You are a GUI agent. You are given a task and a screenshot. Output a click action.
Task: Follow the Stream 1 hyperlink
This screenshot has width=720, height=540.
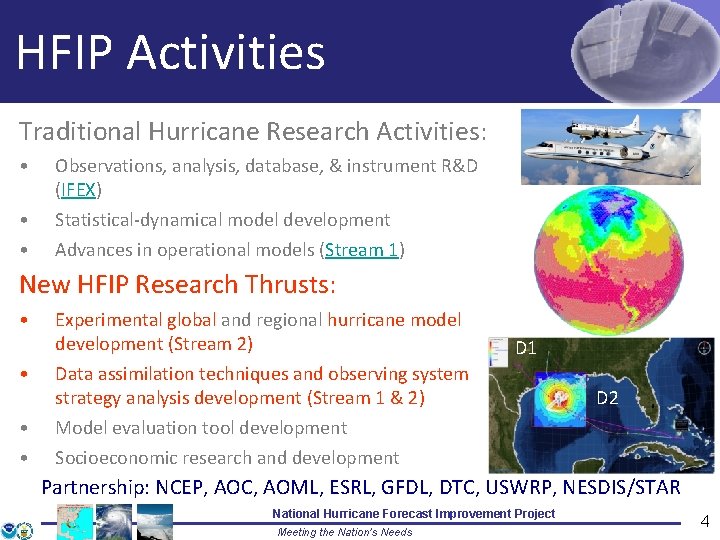pyautogui.click(x=361, y=250)
